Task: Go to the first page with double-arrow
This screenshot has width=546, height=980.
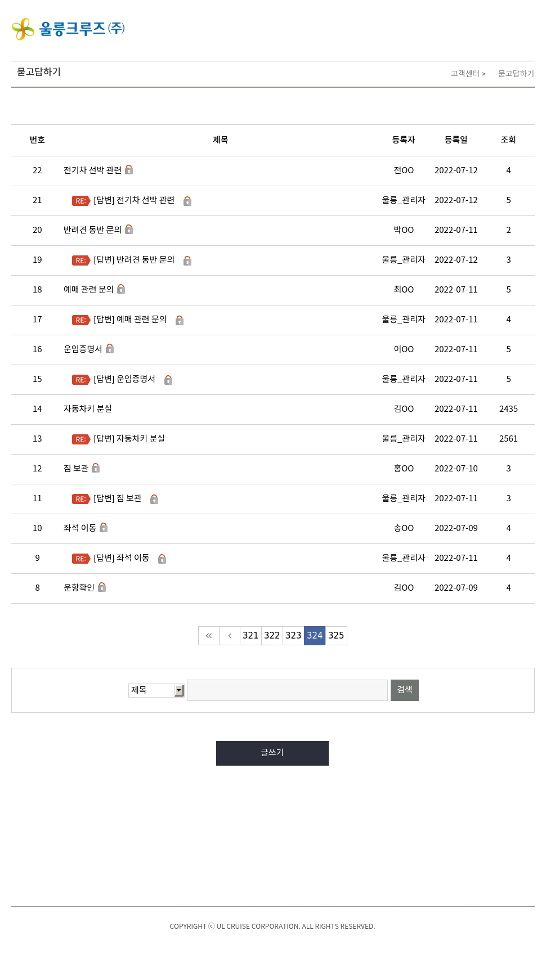Action: 209,636
